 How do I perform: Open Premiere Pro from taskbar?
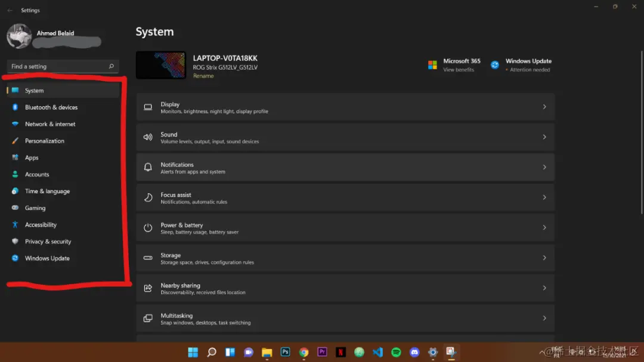click(x=323, y=352)
